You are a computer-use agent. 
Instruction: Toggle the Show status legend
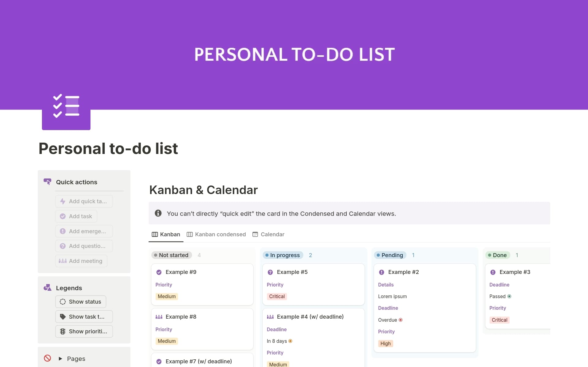pos(81,301)
